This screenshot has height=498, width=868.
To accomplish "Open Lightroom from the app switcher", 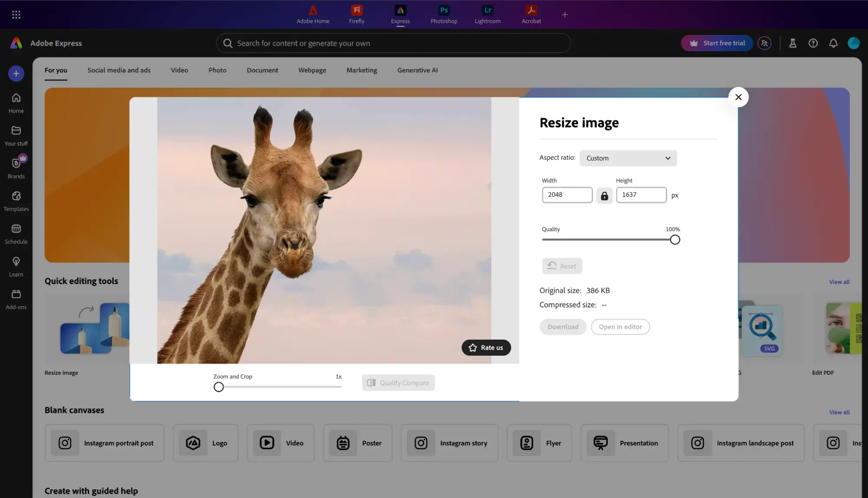I will coord(487,14).
